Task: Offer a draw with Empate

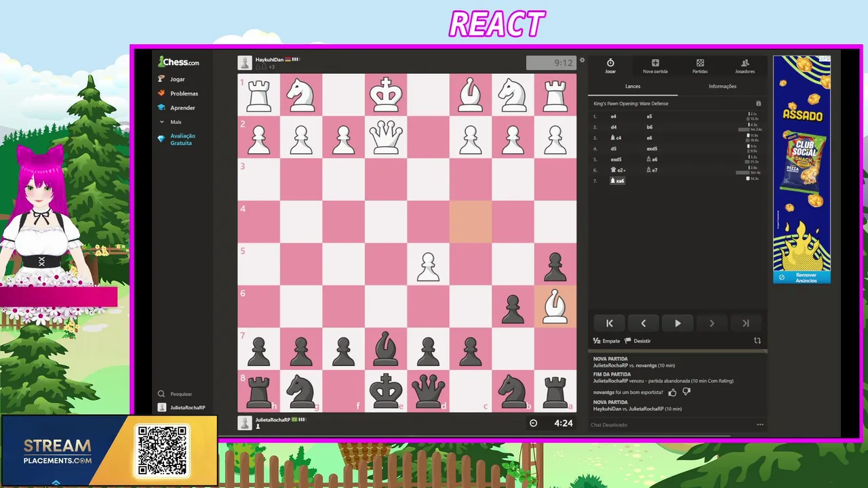Action: 606,341
